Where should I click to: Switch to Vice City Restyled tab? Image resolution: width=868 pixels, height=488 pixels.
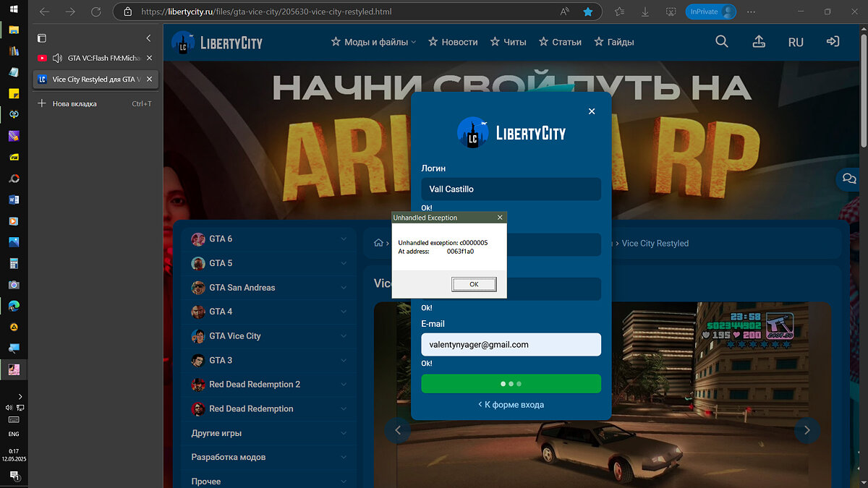coord(90,80)
